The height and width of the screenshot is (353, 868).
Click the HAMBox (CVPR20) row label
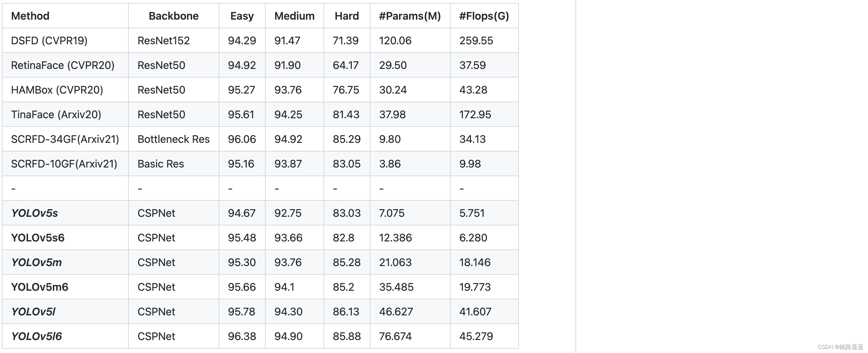(57, 90)
